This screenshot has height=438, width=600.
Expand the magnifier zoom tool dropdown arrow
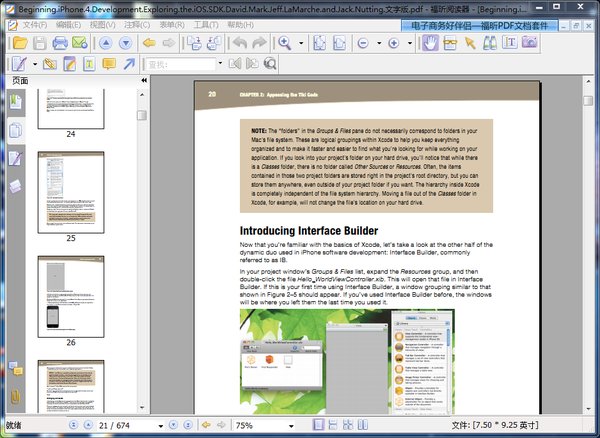[301, 43]
